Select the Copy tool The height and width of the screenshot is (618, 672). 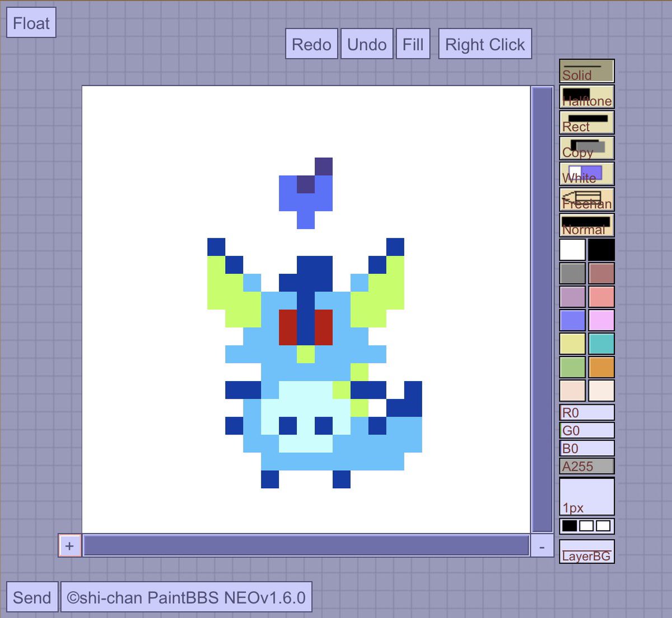pyautogui.click(x=586, y=148)
